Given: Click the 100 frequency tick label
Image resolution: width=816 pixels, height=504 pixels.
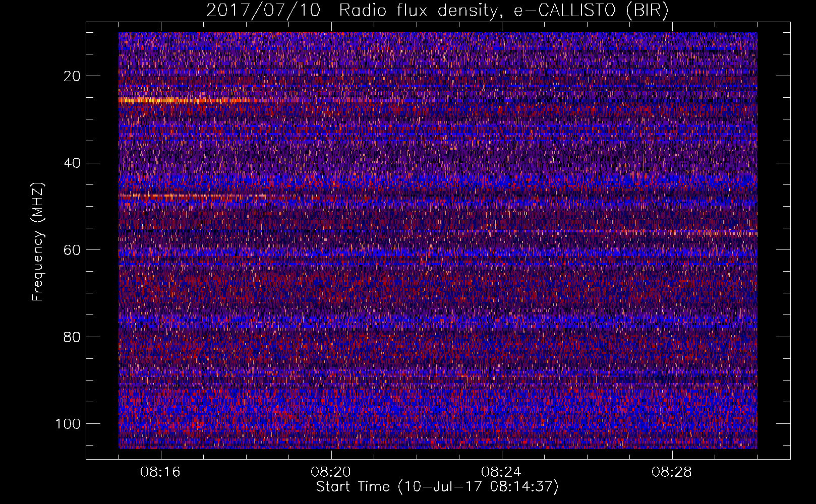Looking at the screenshot, I should 68,424.
